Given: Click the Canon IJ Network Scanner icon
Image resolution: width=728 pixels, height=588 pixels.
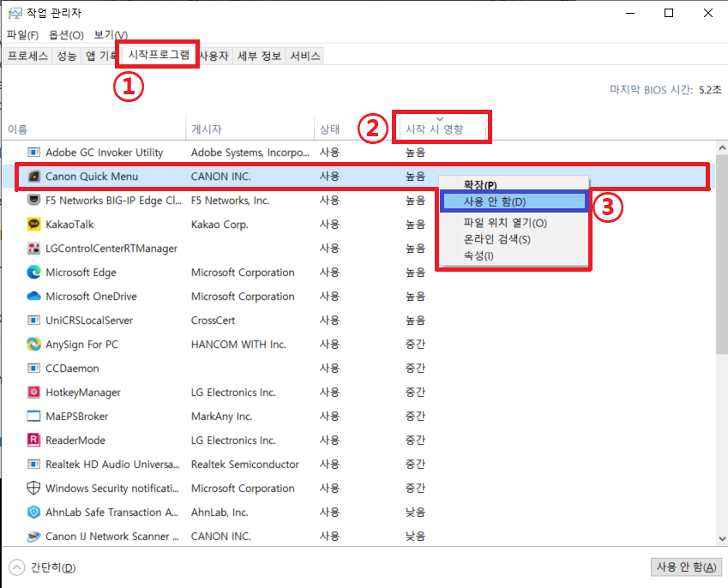Looking at the screenshot, I should point(33,537).
